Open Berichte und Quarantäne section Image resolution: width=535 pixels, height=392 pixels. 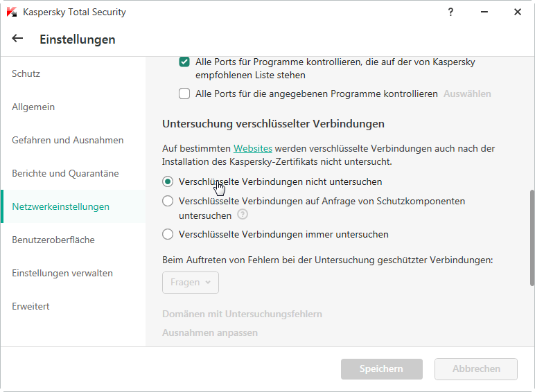tap(65, 173)
